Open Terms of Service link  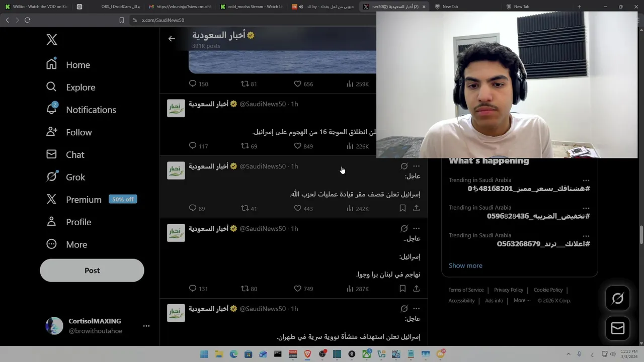tap(466, 290)
